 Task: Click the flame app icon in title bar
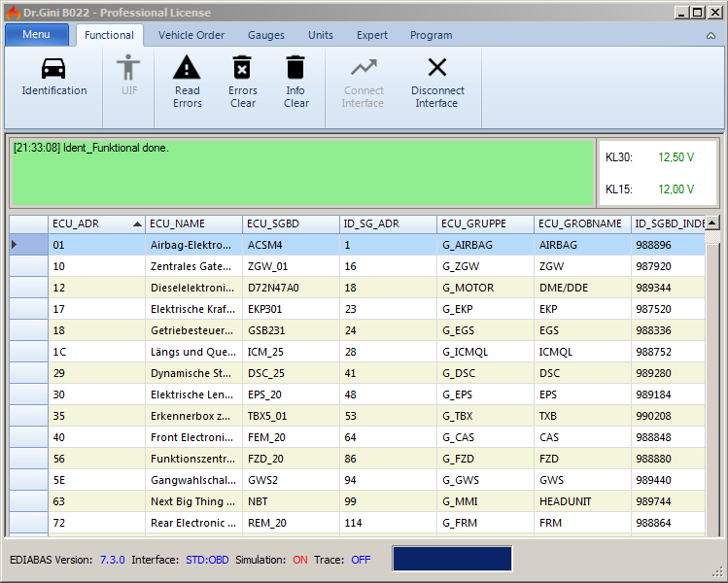tap(13, 12)
